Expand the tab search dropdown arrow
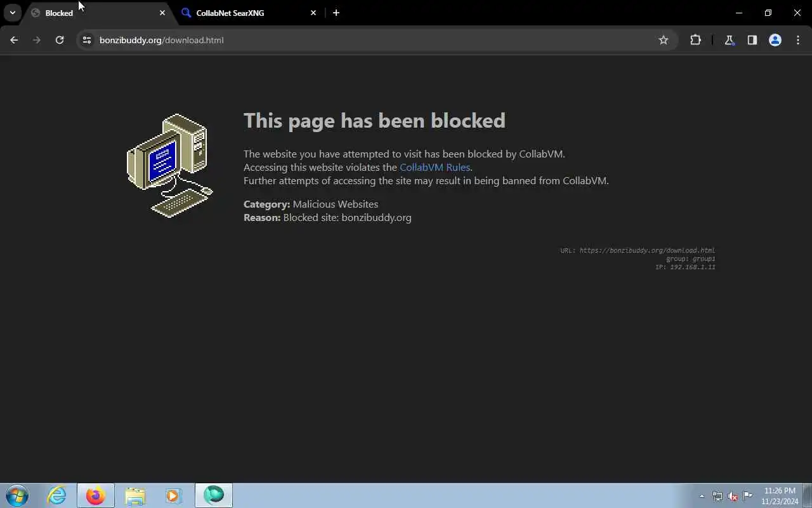 point(12,13)
